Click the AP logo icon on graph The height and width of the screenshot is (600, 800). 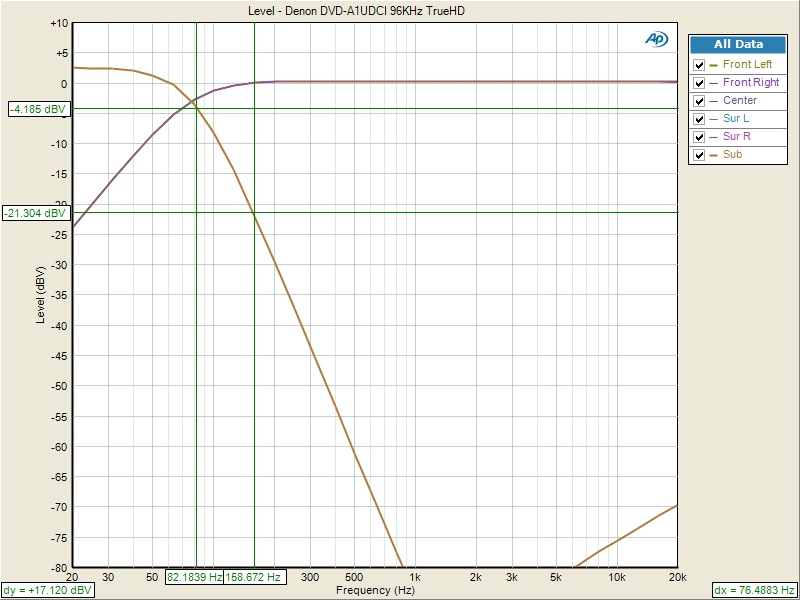[657, 39]
